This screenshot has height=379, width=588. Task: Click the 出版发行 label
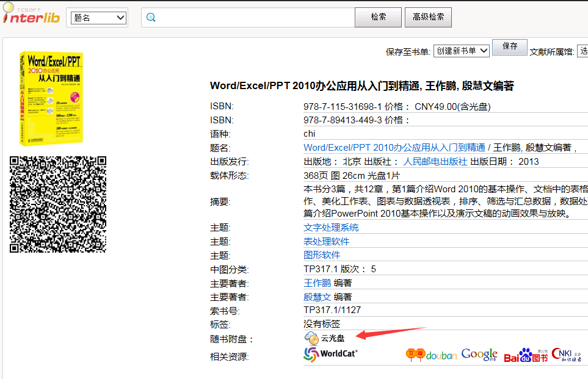pos(229,162)
